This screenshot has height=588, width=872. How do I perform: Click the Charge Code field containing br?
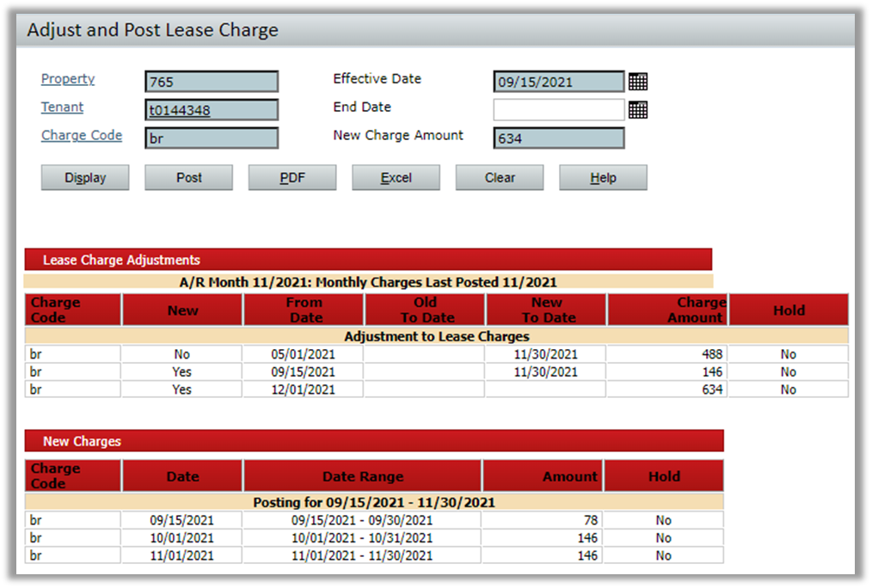[x=211, y=138]
